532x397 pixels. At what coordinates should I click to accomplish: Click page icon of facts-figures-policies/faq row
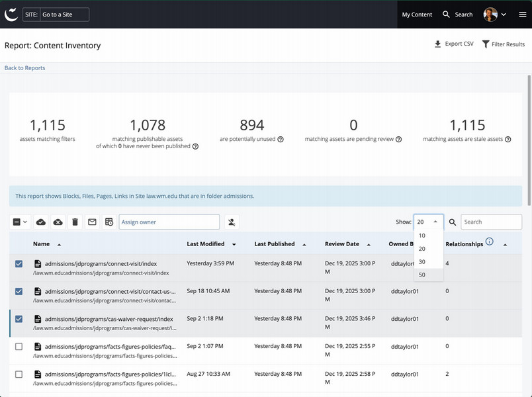click(x=38, y=347)
